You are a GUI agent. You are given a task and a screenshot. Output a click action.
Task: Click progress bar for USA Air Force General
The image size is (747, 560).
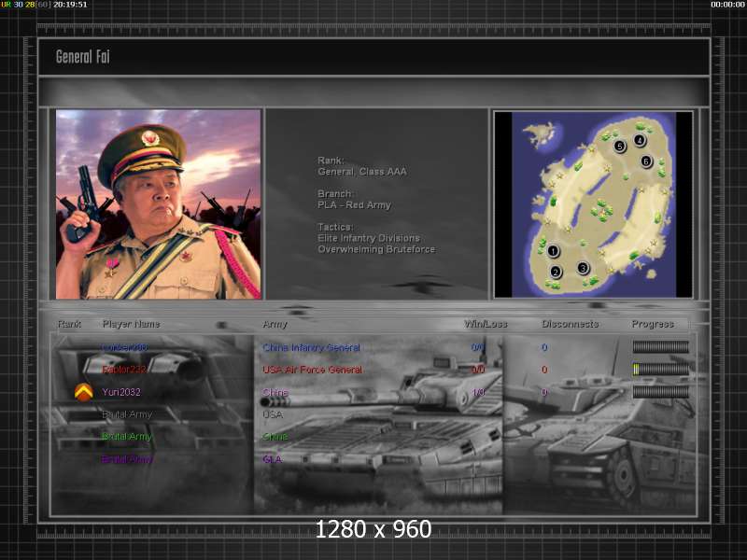tap(660, 370)
